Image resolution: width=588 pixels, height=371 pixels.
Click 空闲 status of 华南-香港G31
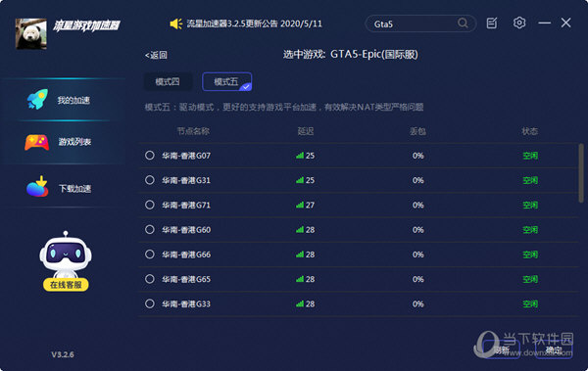pos(530,180)
